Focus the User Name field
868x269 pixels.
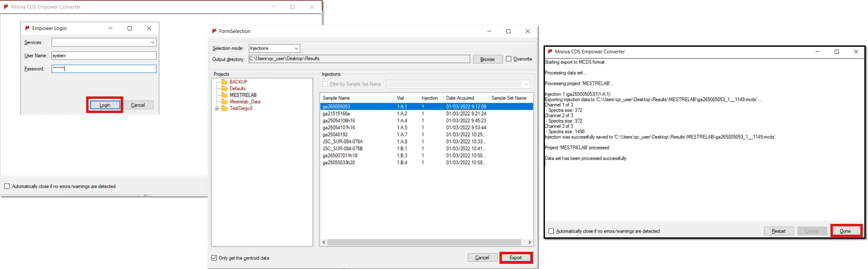(x=104, y=56)
